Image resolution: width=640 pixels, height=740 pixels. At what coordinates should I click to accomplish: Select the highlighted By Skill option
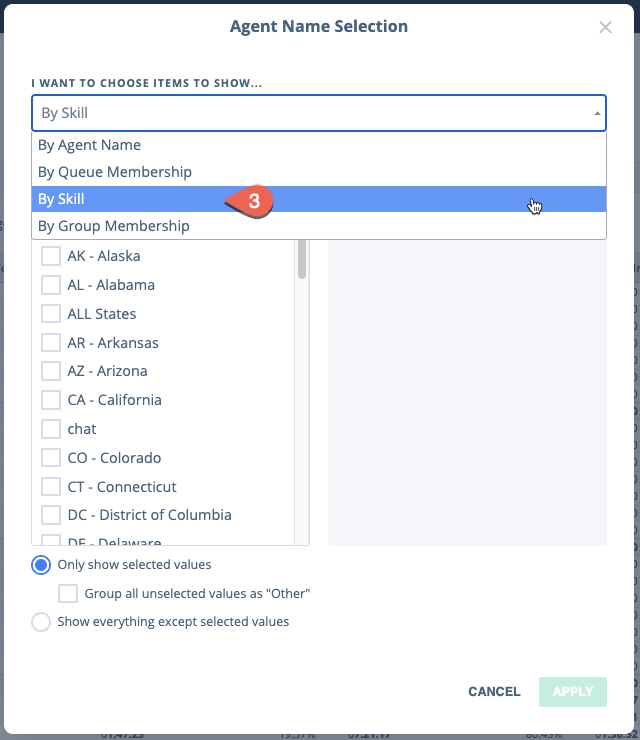[x=319, y=199]
